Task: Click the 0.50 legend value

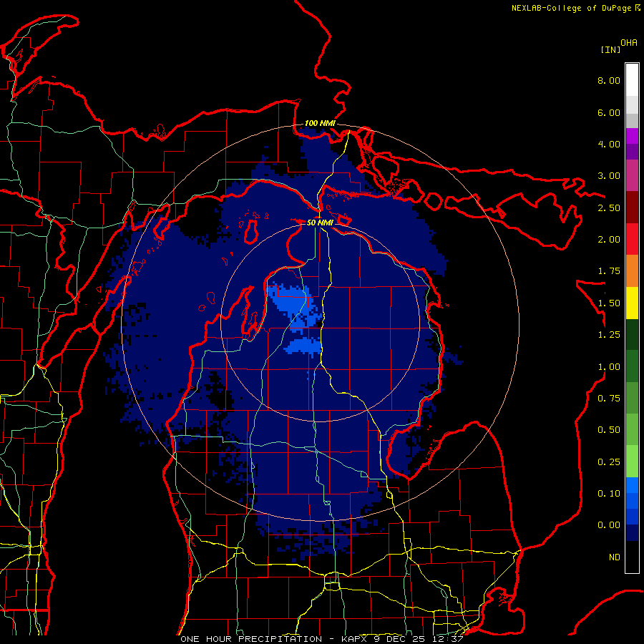Action: tap(609, 430)
